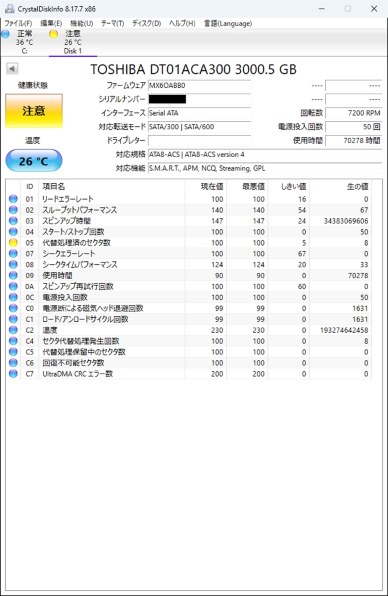The width and height of the screenshot is (388, 596).
Task: Click the CrystalDiskInfo app icon in title bar
Action: [x=10, y=8]
